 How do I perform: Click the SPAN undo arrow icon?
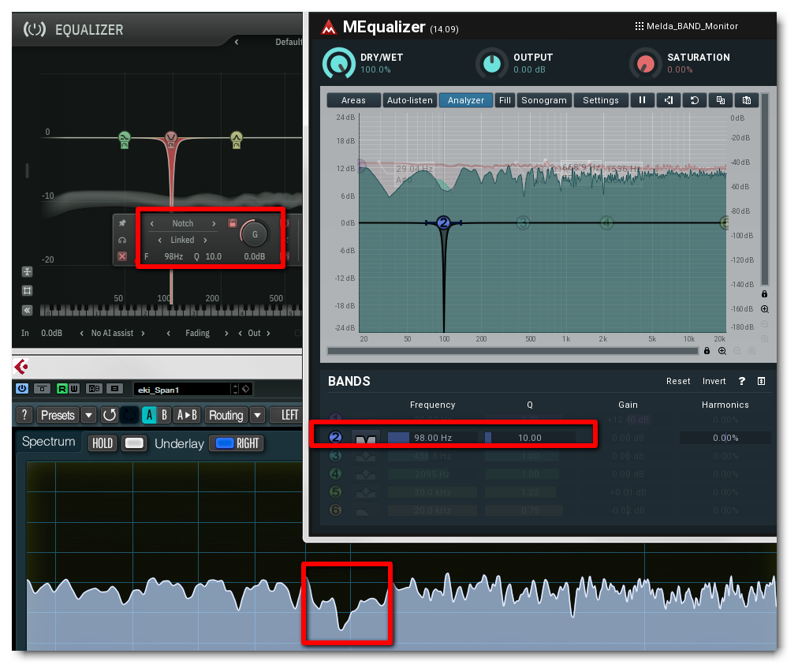click(110, 416)
